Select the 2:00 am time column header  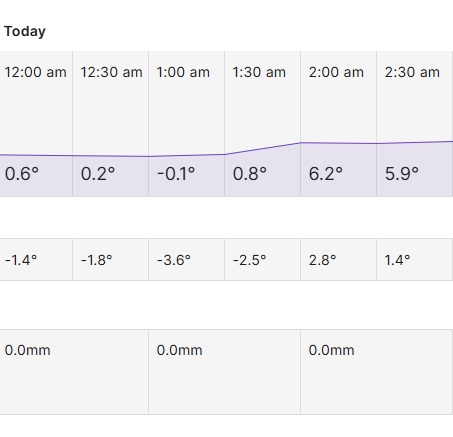336,72
